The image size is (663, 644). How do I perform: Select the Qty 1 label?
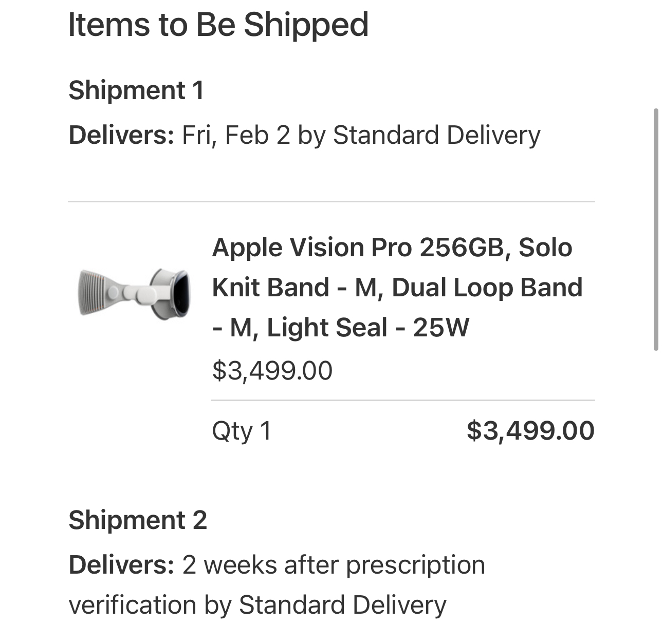242,431
